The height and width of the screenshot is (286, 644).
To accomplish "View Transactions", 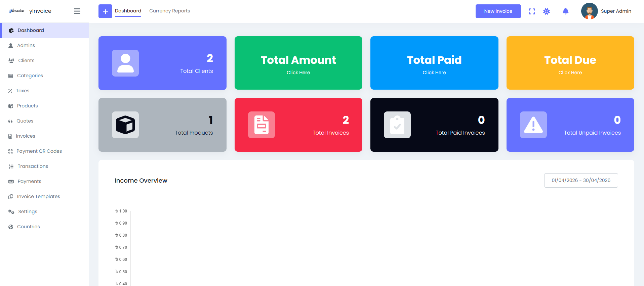I will (x=44, y=166).
